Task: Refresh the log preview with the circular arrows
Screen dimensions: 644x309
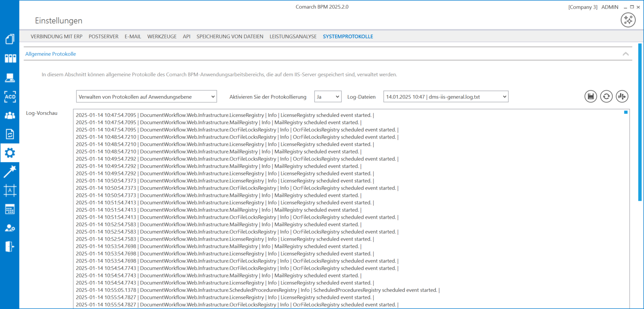Action: click(606, 96)
